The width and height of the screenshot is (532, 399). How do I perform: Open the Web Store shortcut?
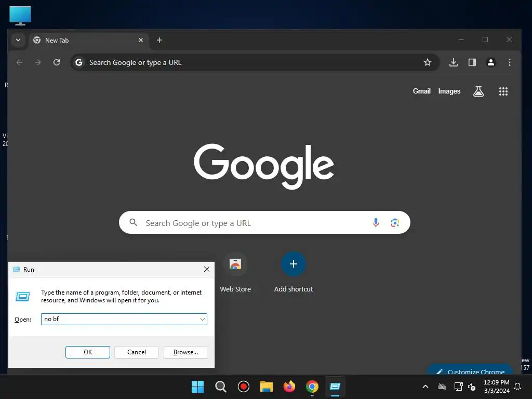click(235, 272)
